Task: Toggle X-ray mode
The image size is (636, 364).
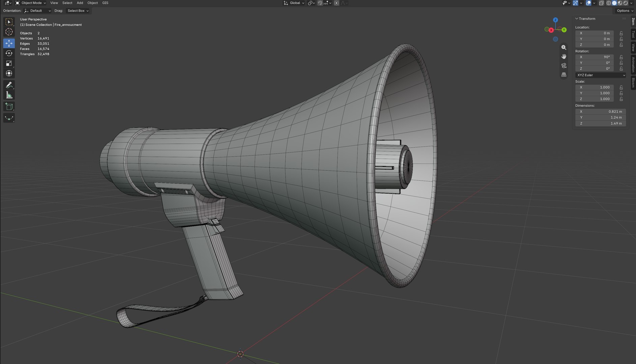Action: 601,3
